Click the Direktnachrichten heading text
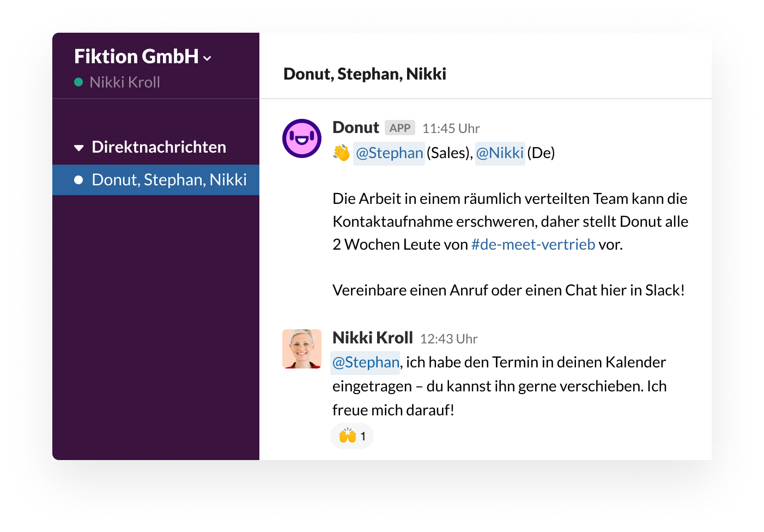The image size is (764, 532). tap(159, 147)
